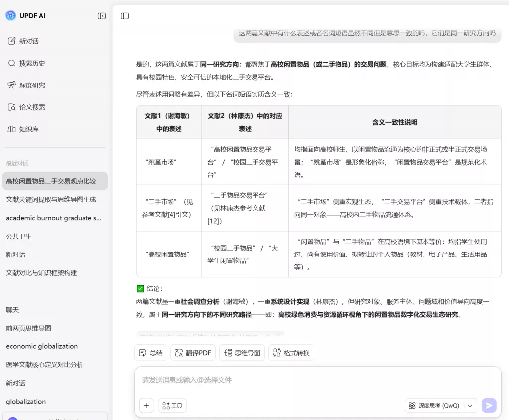Open 知识库 knowledge base icon
The width and height of the screenshot is (509, 420).
12,129
